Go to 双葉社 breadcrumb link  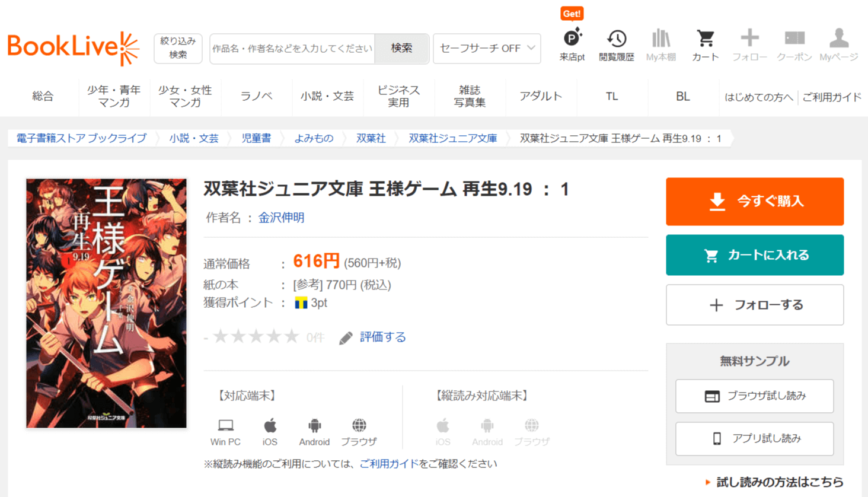click(x=371, y=138)
